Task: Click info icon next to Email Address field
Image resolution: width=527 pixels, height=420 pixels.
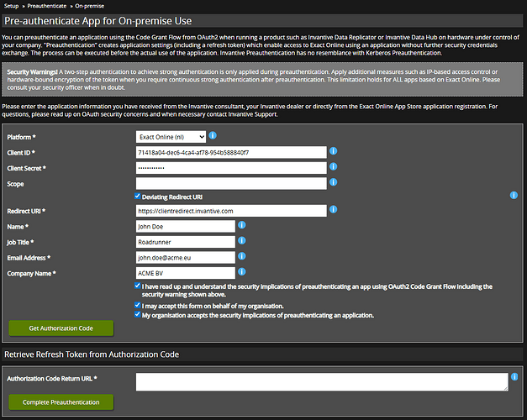Action: [242, 256]
